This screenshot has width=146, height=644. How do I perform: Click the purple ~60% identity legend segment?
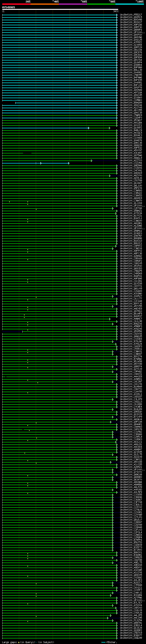tap(73, 4)
